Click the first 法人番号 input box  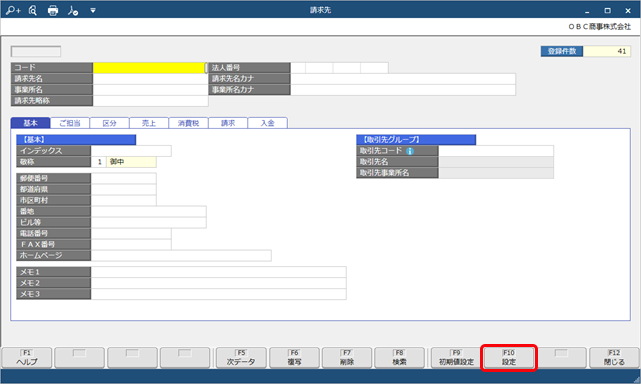tap(298, 68)
